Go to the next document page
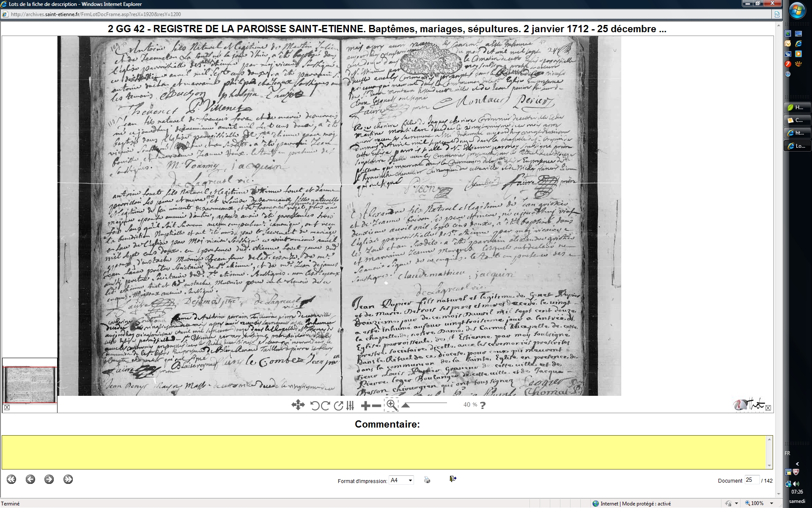812x508 pixels. (49, 479)
